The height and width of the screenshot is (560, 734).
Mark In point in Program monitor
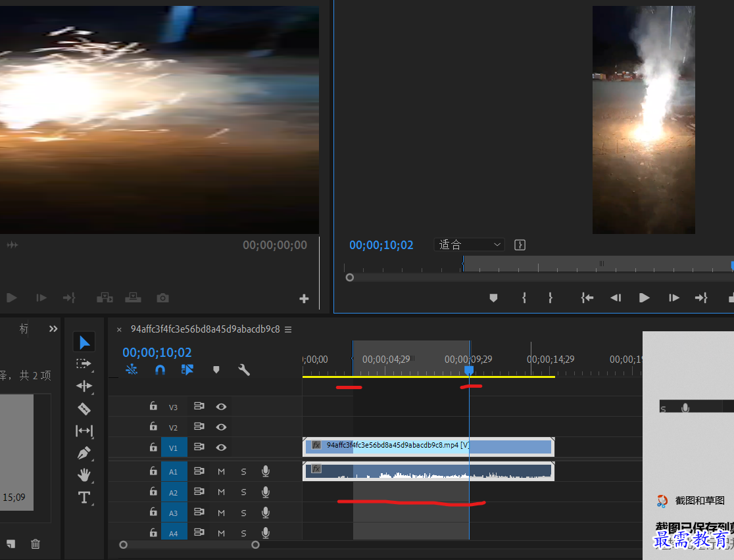[x=524, y=298]
